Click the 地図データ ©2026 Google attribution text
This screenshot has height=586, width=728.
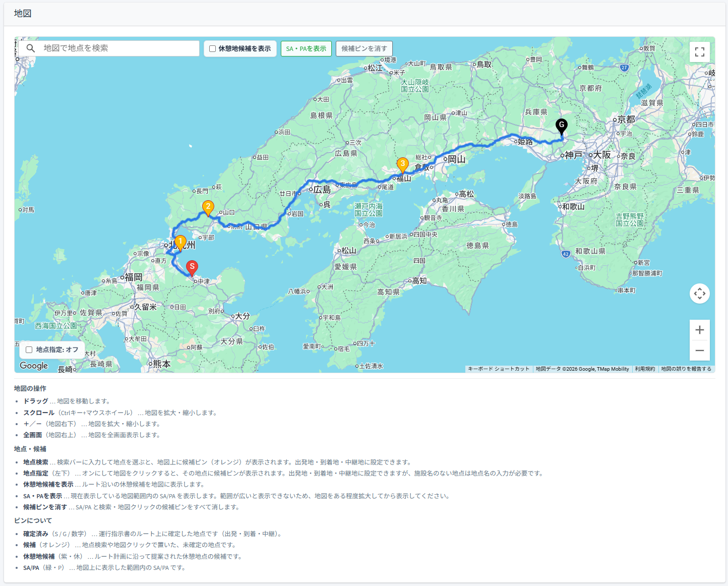tap(582, 369)
